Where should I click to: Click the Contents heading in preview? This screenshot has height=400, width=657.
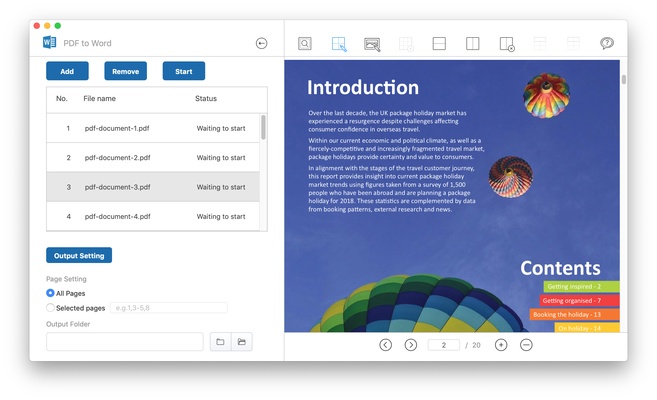(x=560, y=268)
